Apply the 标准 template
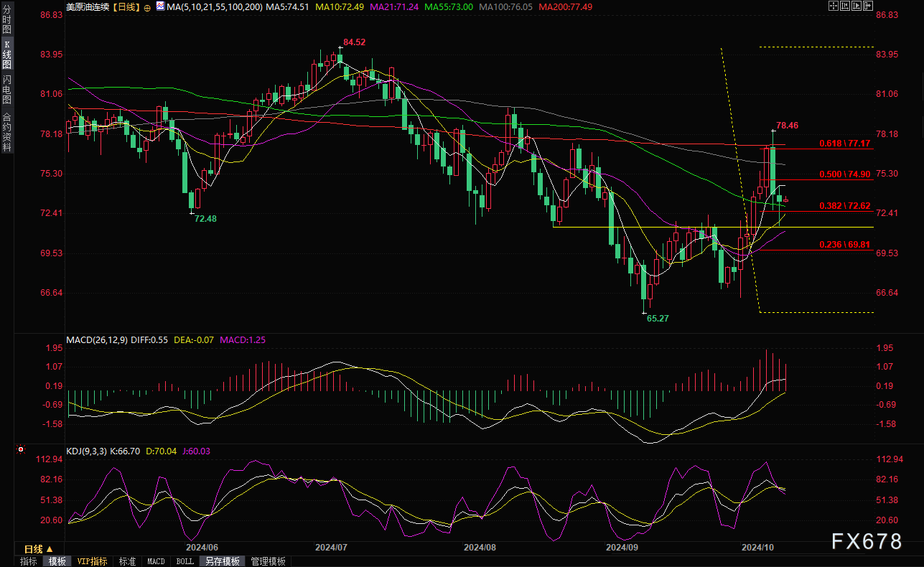The image size is (924, 567). click(x=128, y=561)
